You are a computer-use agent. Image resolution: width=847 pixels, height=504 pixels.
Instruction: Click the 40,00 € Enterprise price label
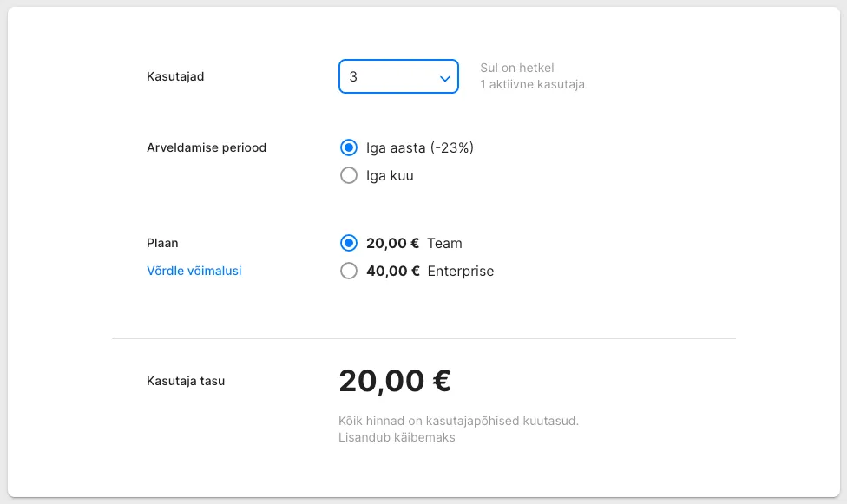392,271
